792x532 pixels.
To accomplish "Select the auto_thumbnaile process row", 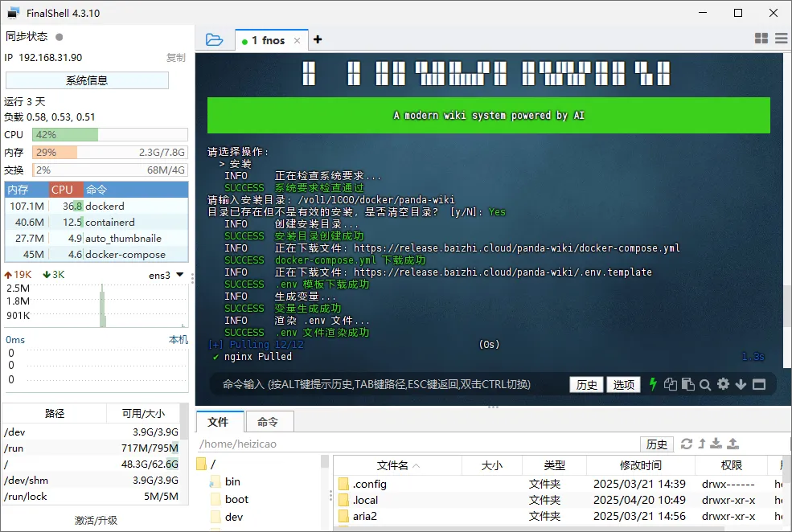I will (x=96, y=238).
